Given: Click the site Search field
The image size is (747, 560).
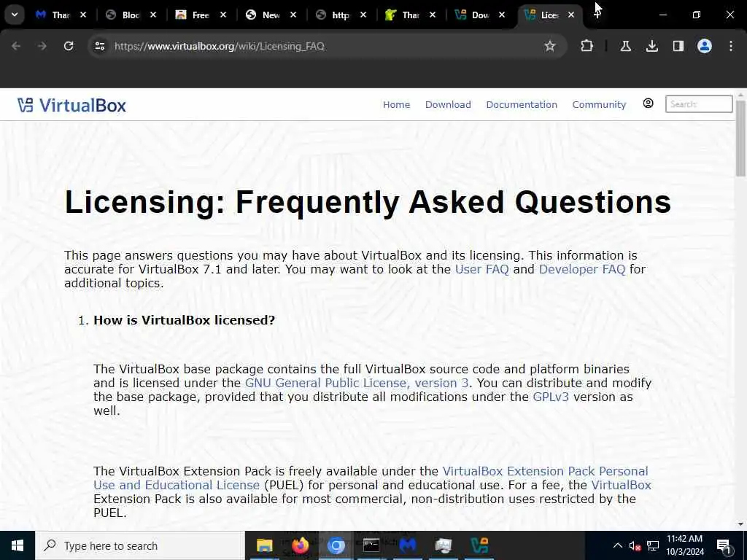Looking at the screenshot, I should pos(698,104).
